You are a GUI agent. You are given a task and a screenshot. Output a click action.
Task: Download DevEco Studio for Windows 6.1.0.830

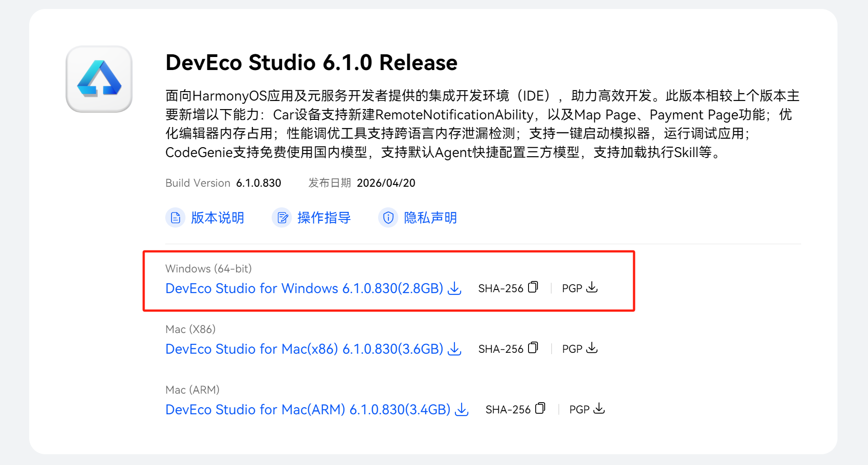pyautogui.click(x=304, y=288)
